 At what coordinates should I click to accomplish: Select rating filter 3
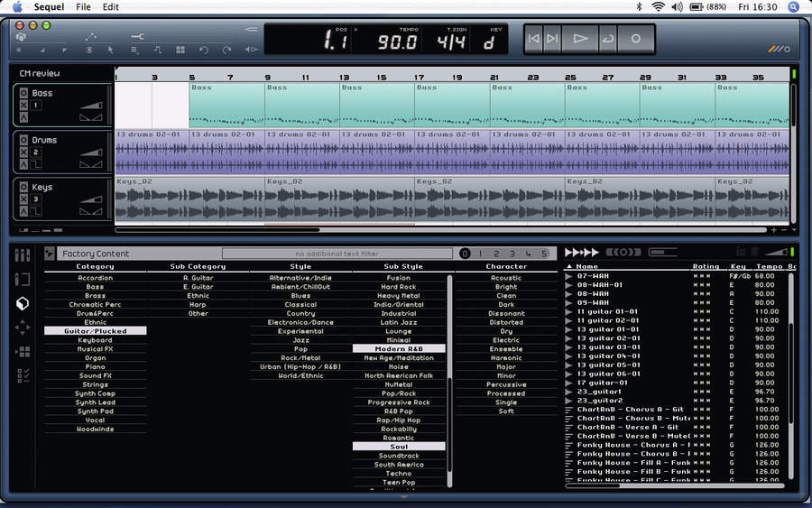512,254
